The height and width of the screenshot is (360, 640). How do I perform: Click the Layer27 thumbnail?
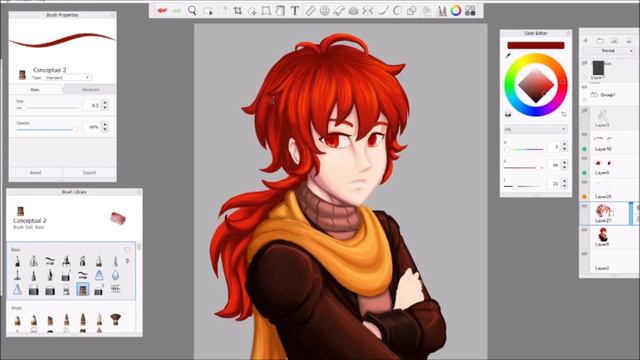pos(603,211)
